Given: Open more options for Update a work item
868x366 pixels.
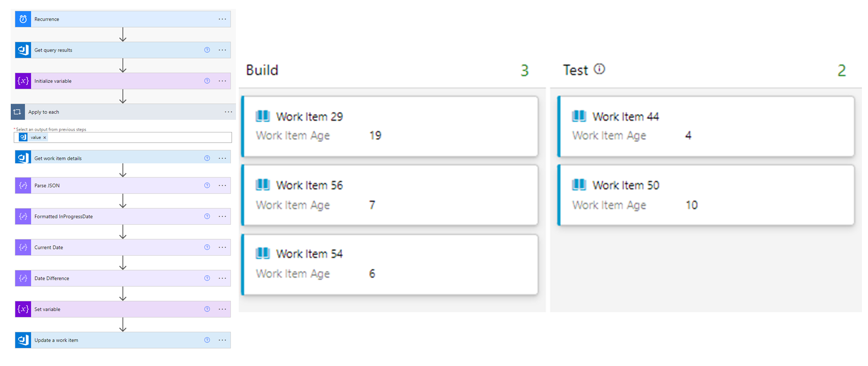Looking at the screenshot, I should click(222, 340).
